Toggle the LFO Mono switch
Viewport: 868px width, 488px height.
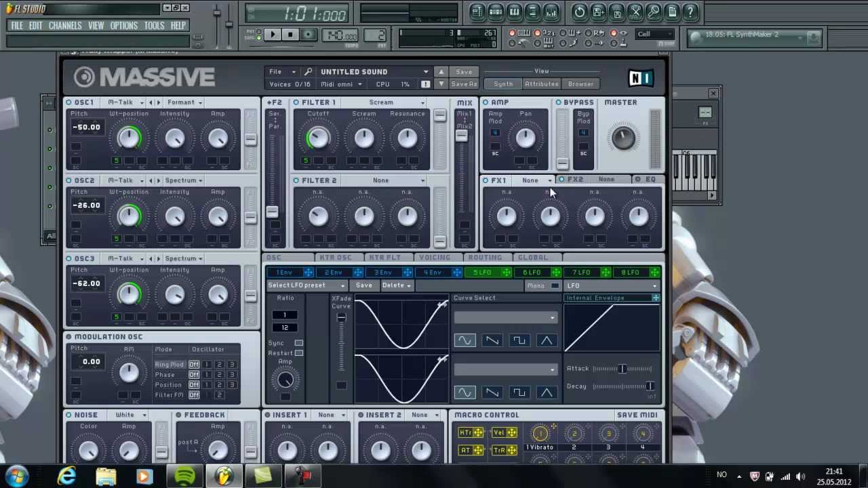coord(555,286)
